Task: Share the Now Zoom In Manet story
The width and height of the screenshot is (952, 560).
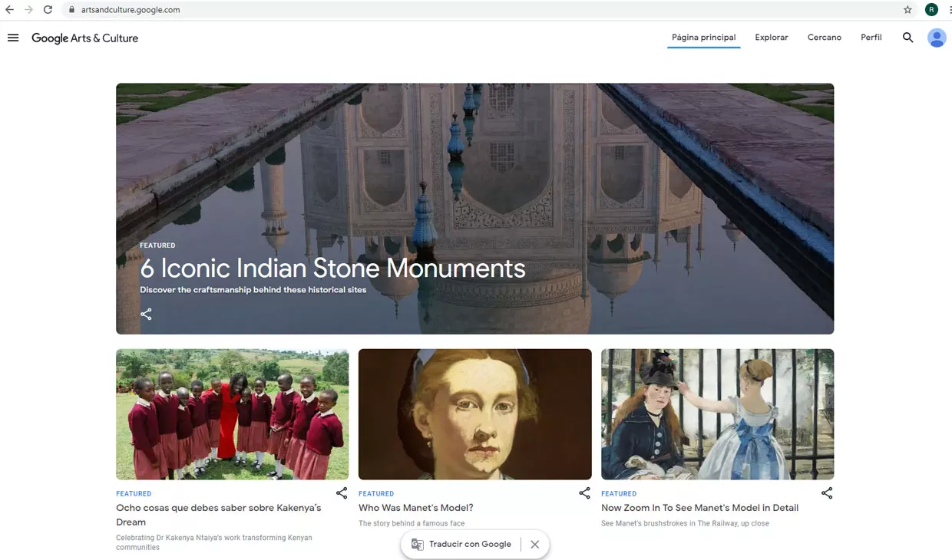Action: (827, 493)
